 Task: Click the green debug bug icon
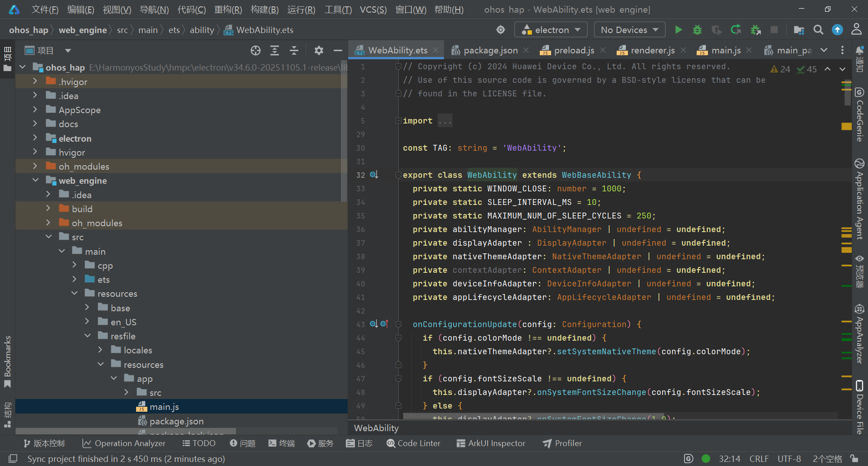click(697, 30)
